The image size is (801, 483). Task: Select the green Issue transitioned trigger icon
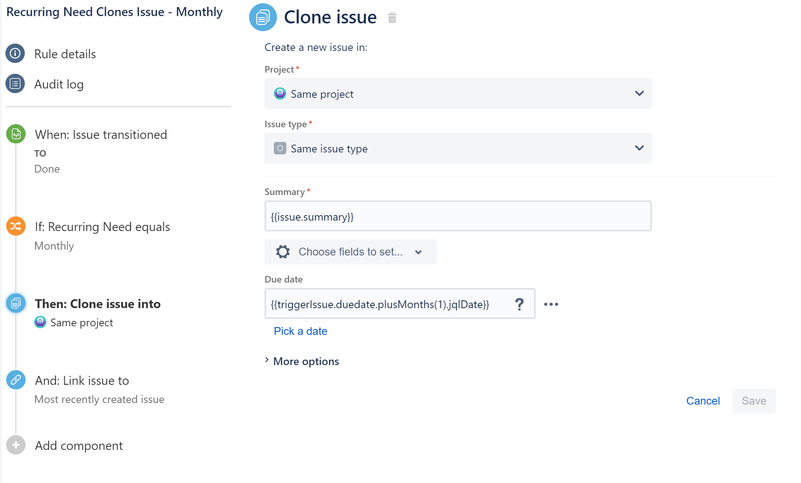(x=16, y=134)
